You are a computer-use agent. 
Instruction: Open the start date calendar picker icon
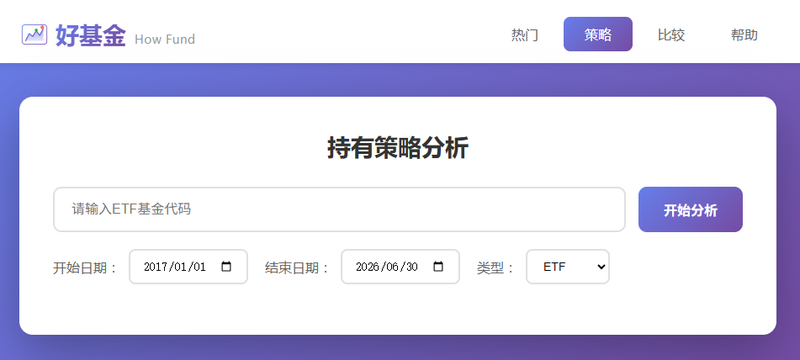[226, 266]
